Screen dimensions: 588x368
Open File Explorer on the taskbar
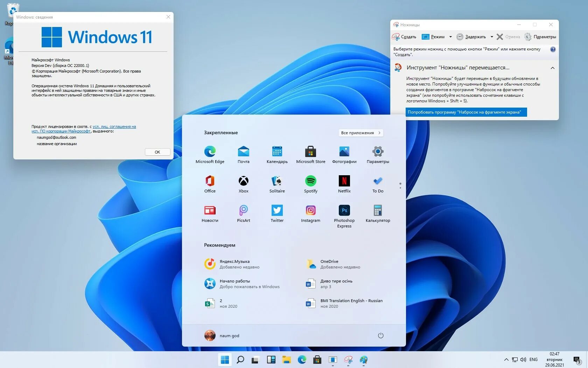point(287,360)
